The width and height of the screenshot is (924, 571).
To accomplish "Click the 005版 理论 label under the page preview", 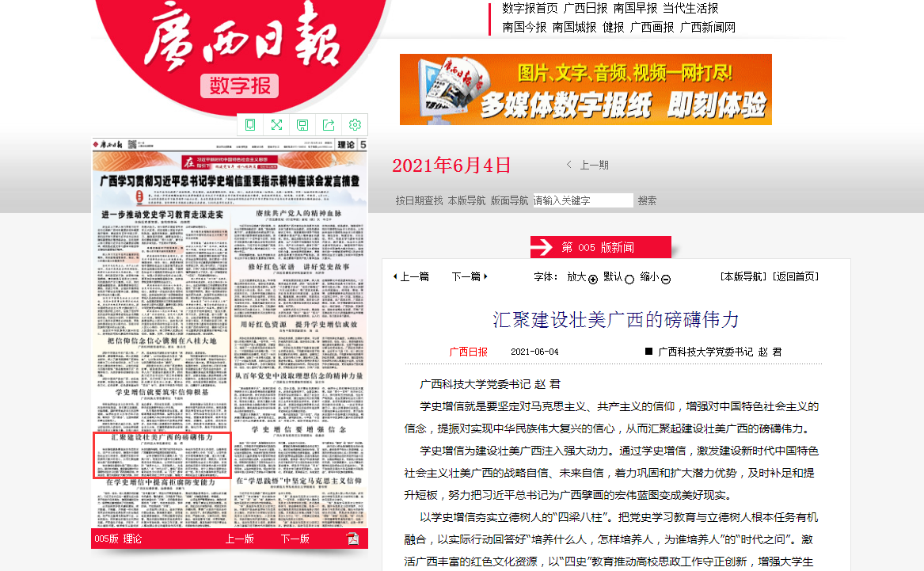I will [118, 539].
